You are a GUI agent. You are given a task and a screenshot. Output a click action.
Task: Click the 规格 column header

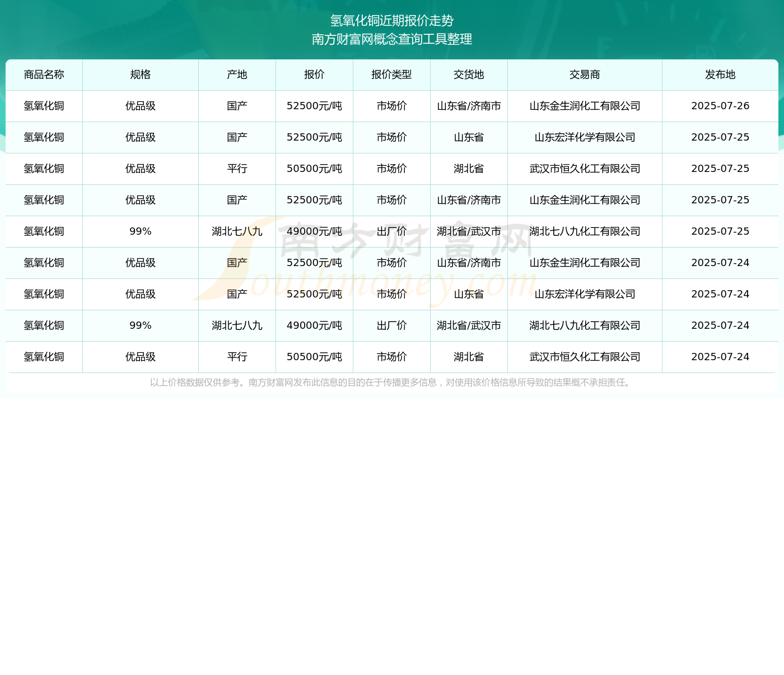[x=141, y=75]
